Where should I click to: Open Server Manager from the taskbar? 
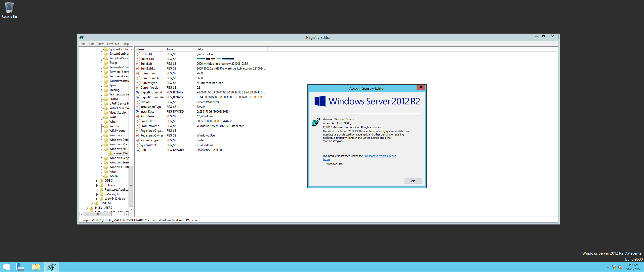pos(20,267)
